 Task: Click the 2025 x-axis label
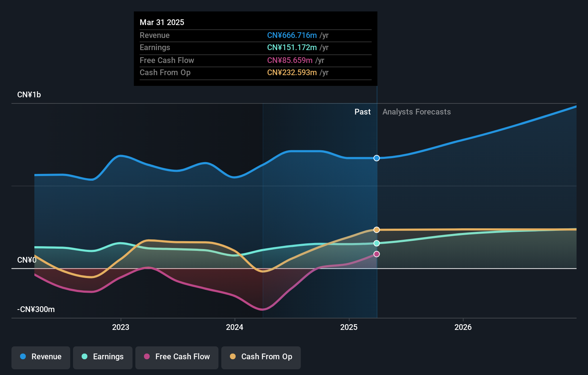pos(349,327)
